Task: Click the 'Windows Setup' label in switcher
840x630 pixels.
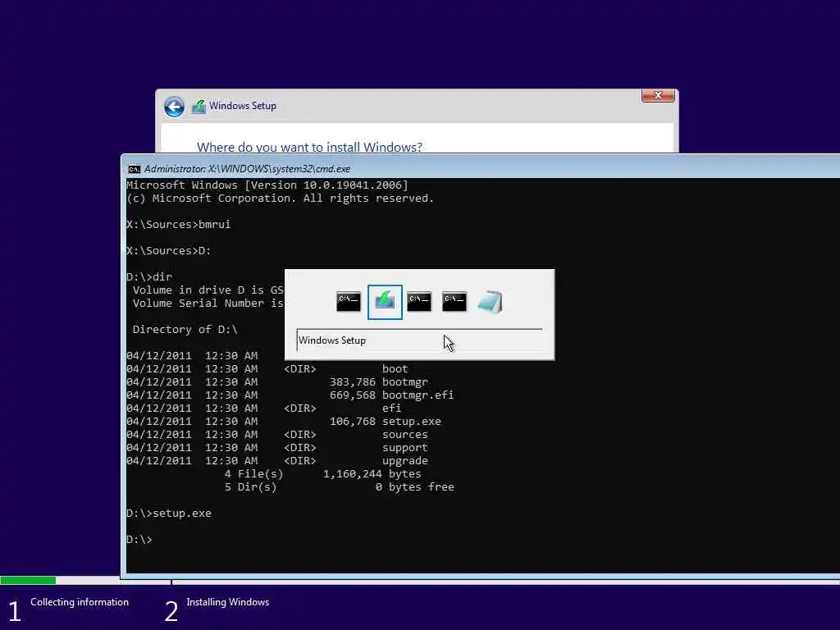Action: coord(332,340)
